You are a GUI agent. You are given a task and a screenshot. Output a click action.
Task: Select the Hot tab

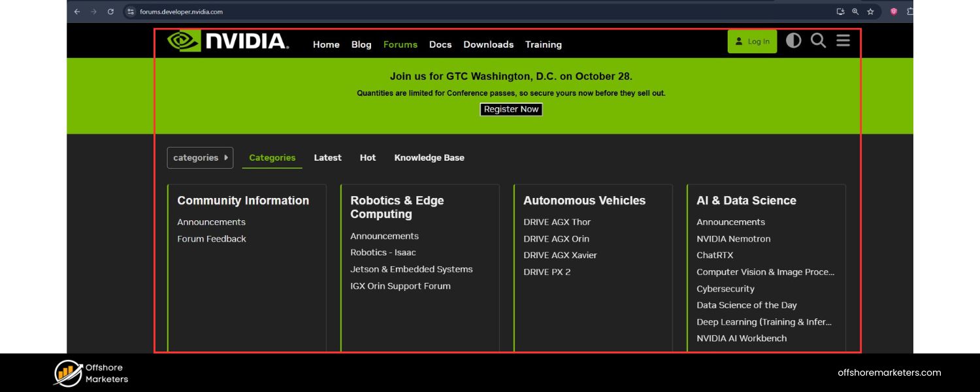pos(368,157)
